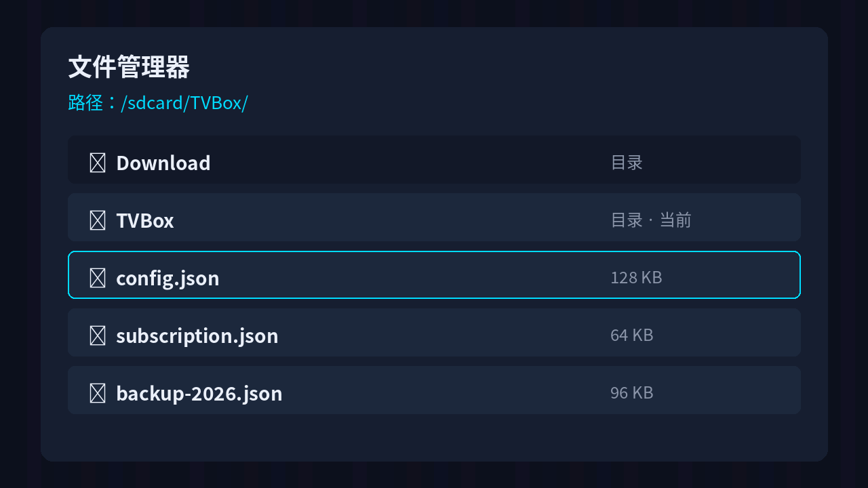Click the Download folder name text

point(163,163)
